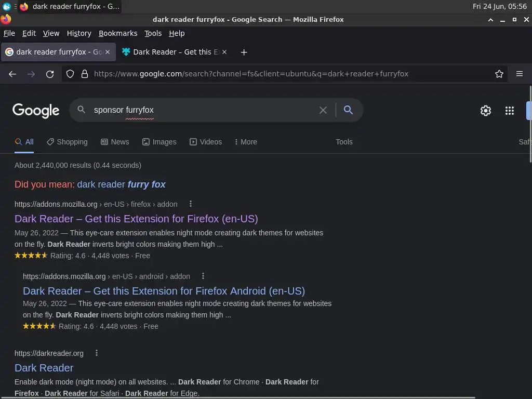The width and height of the screenshot is (532, 399).
Task: Close the 'dark reader furryfox' tab
Action: coord(108,52)
